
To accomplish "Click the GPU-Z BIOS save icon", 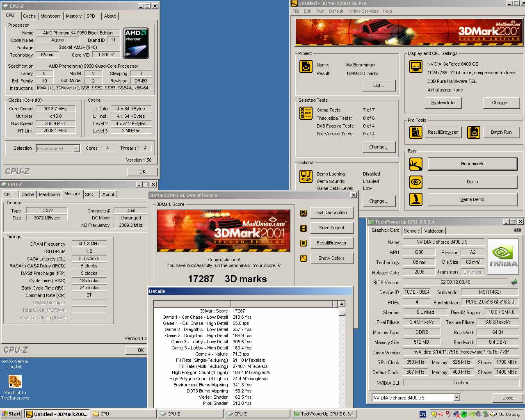I will click(x=514, y=282).
